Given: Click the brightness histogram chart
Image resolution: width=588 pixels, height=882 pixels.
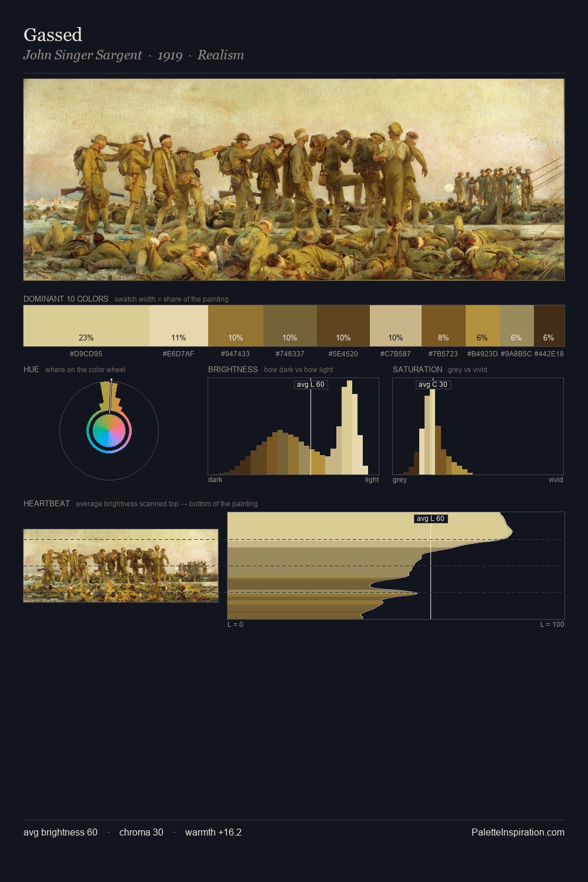Looking at the screenshot, I should (293, 426).
